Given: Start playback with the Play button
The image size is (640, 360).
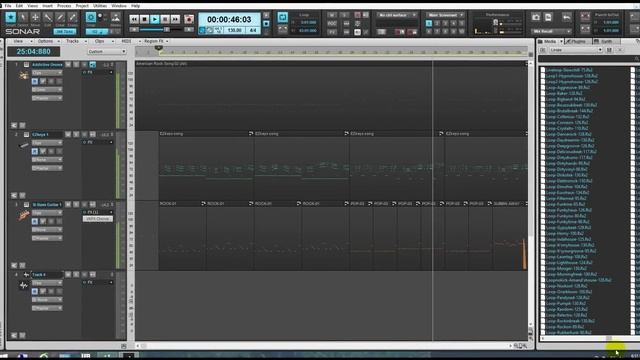Looking at the screenshot, I should tap(155, 19).
